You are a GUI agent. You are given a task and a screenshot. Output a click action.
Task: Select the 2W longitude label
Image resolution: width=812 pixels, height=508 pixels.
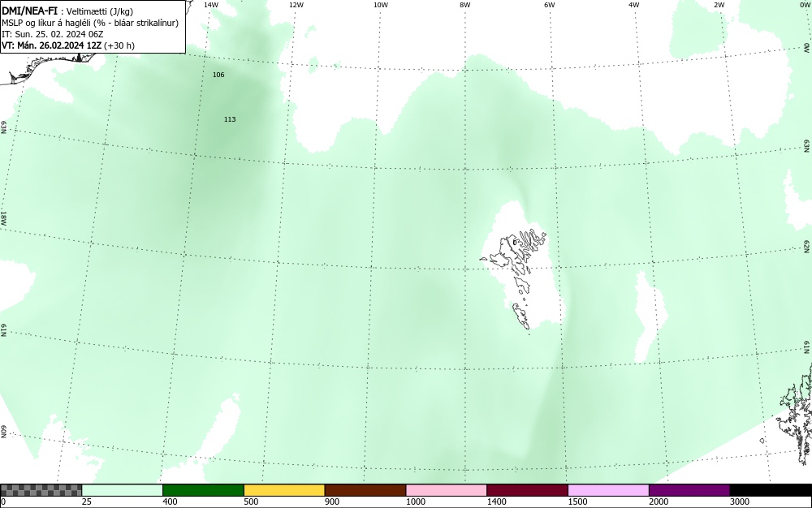click(719, 5)
